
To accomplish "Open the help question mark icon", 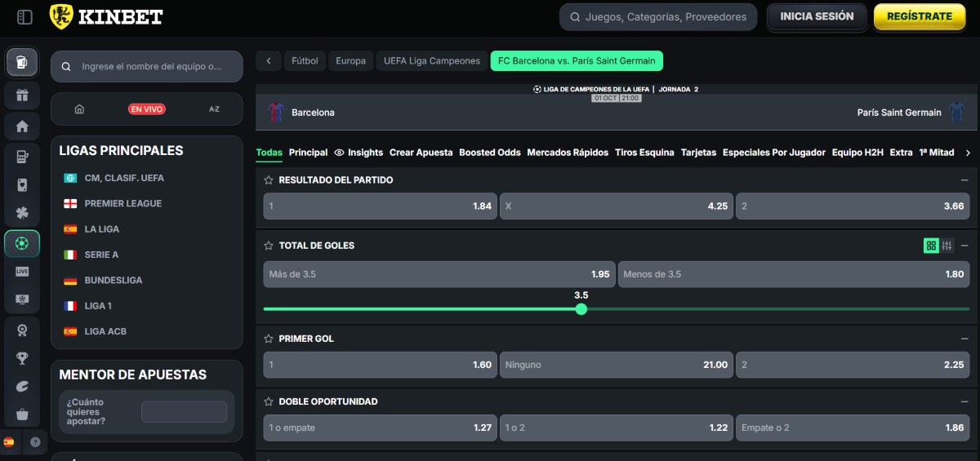I will [35, 441].
